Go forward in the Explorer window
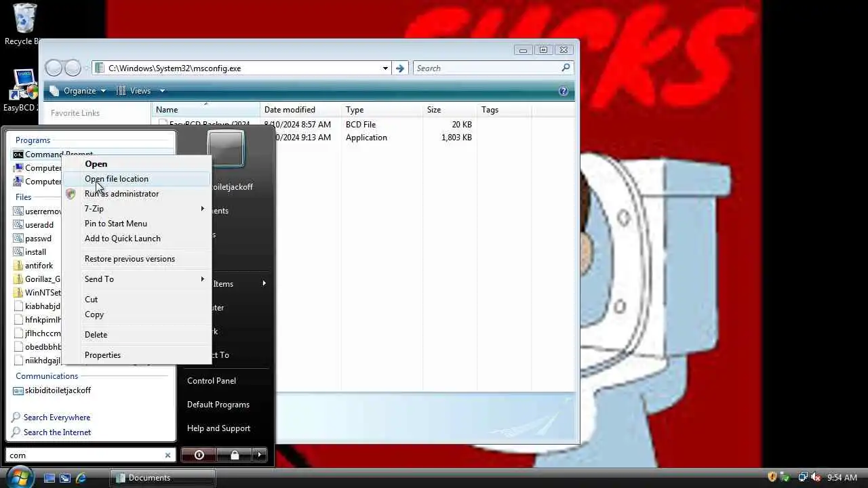 tap(73, 68)
